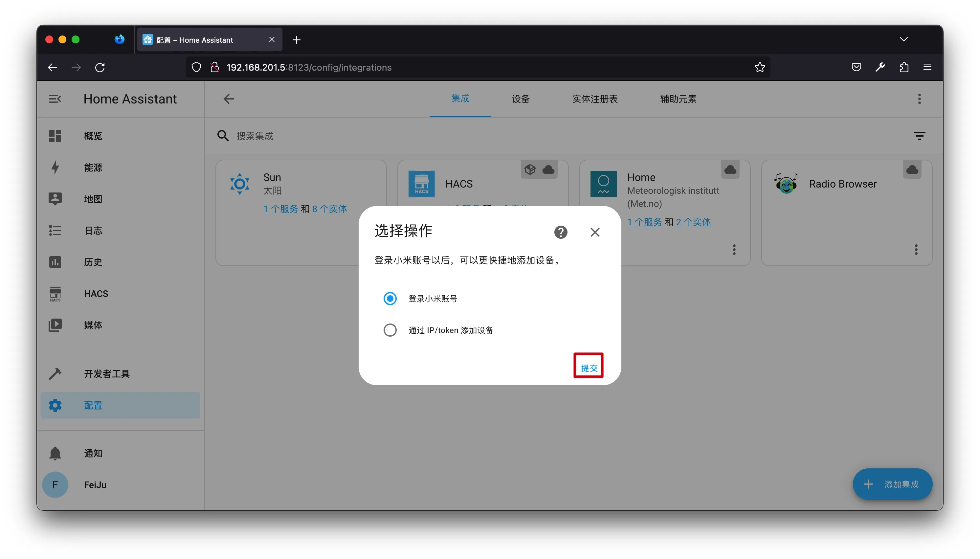Open the Radio Browser card menu
The width and height of the screenshot is (980, 559).
916,250
